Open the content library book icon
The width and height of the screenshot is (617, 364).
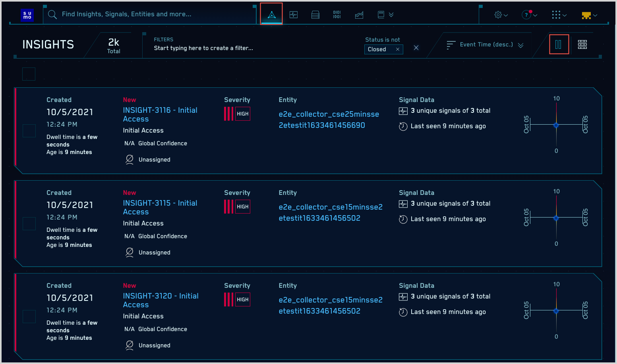pos(381,14)
